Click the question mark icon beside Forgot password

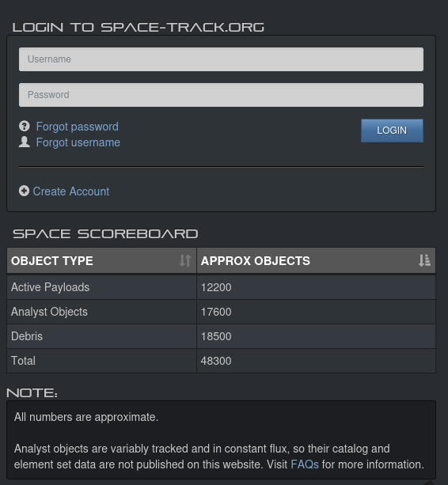tap(24, 126)
